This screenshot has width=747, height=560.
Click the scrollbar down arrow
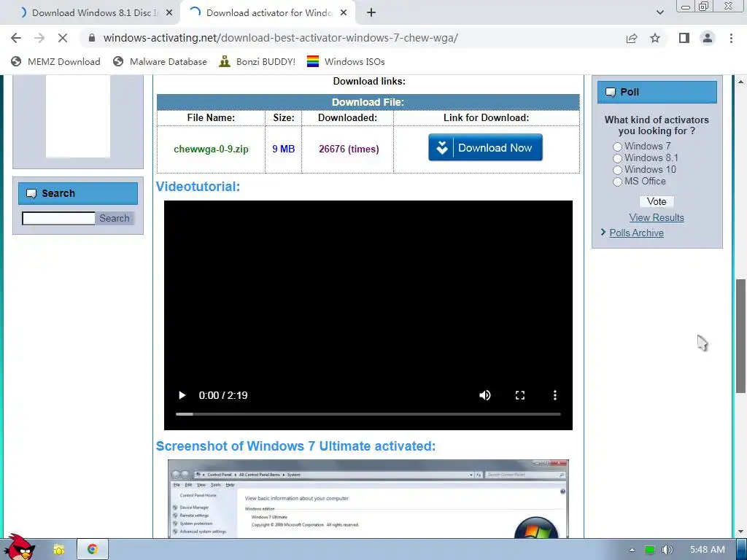(x=740, y=532)
